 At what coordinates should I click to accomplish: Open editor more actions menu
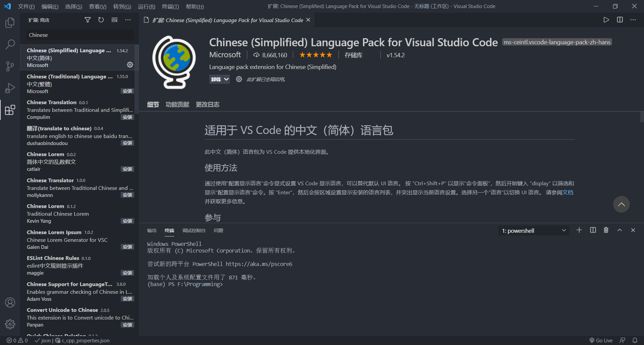click(x=633, y=20)
